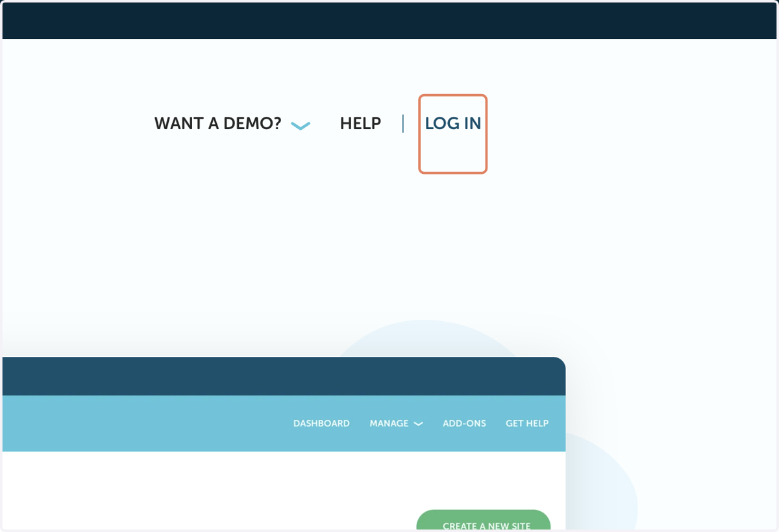Image resolution: width=779 pixels, height=532 pixels.
Task: Expand the Manage menu
Action: 396,424
